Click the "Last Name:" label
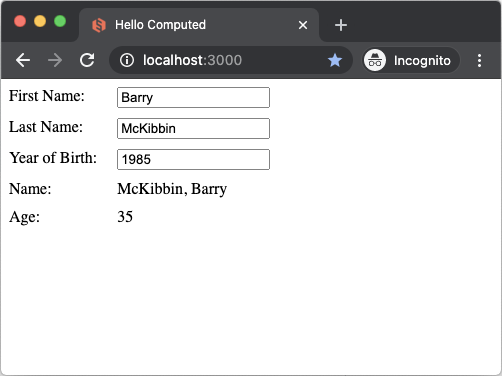The width and height of the screenshot is (502, 376). pos(46,127)
